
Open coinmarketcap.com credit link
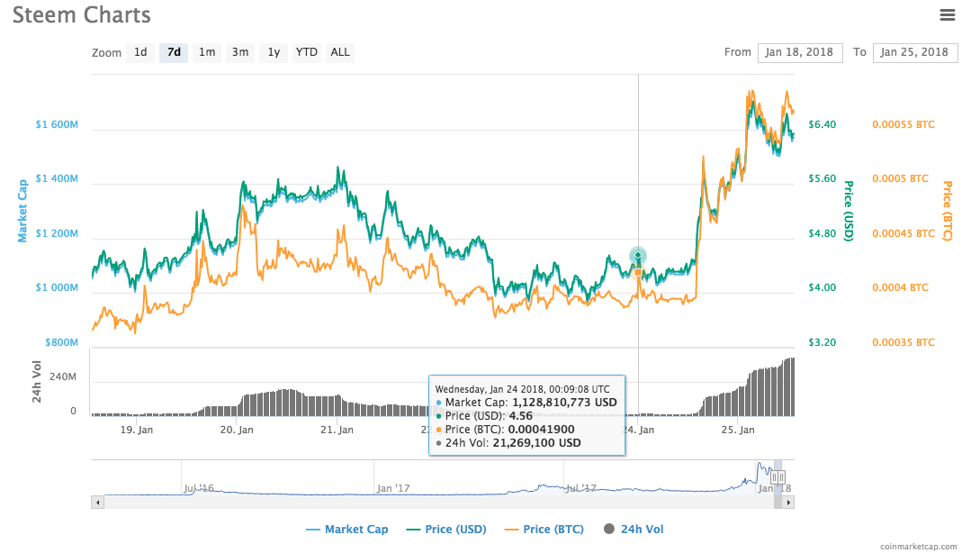coord(918,547)
